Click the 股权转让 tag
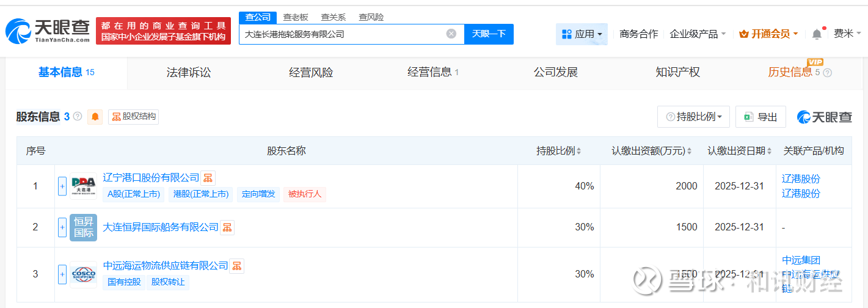Screen dimensions: 868x308 point(168,282)
